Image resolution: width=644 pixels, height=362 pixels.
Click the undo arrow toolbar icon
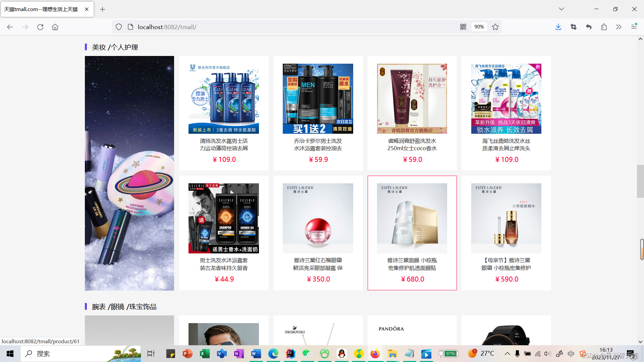click(x=589, y=27)
